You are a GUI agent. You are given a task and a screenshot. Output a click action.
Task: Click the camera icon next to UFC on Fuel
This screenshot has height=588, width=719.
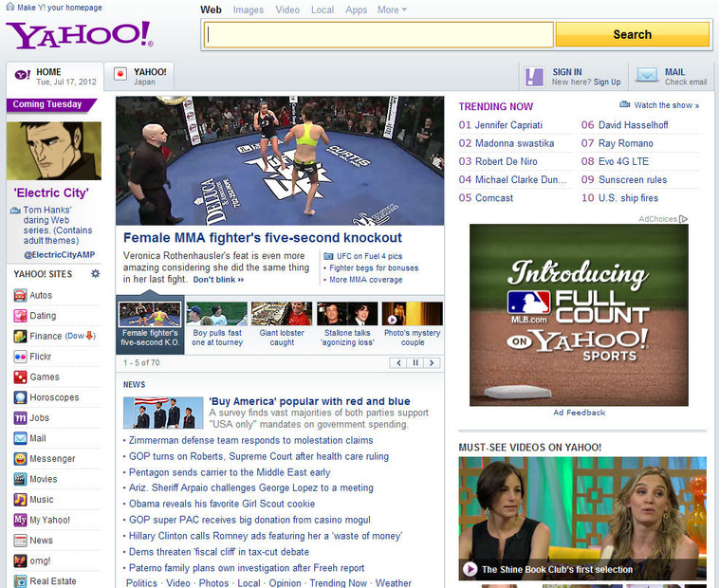(328, 256)
